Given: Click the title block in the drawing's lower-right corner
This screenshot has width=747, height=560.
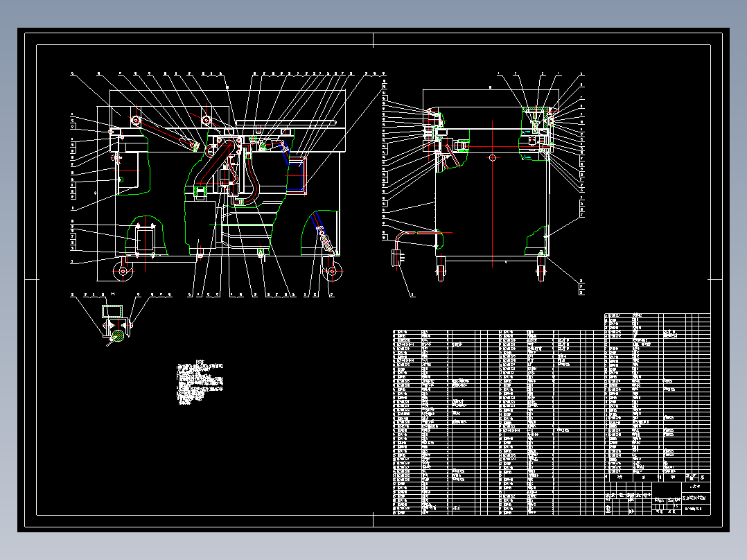Looking at the screenshot, I should click(658, 498).
